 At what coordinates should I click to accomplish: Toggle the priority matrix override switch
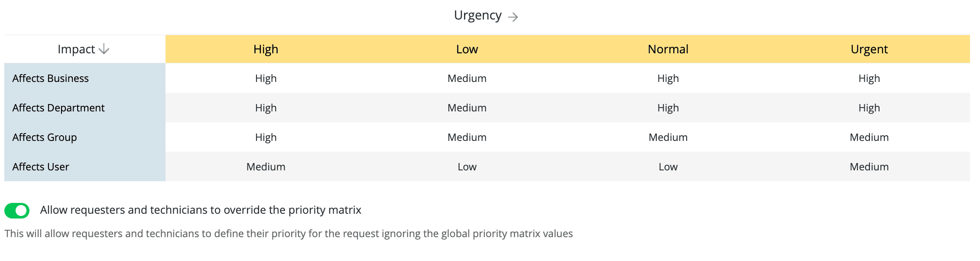coord(17,211)
